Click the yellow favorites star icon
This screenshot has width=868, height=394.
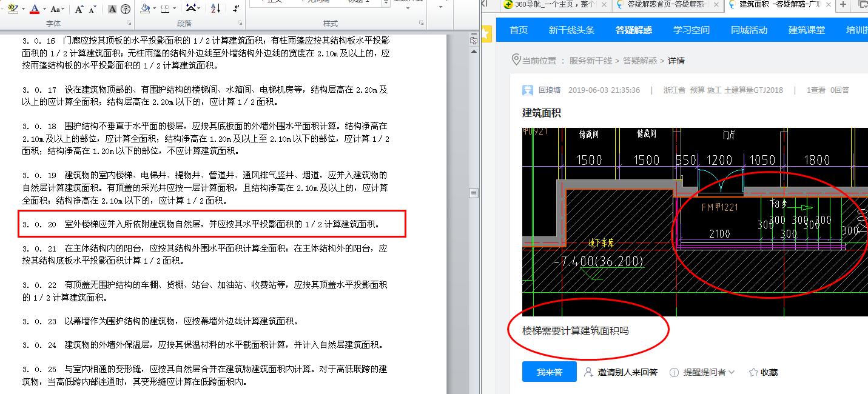[486, 34]
